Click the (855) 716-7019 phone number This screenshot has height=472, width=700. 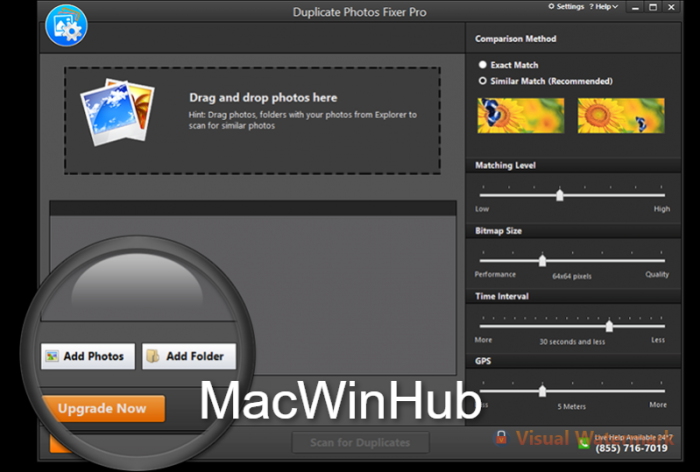[631, 448]
